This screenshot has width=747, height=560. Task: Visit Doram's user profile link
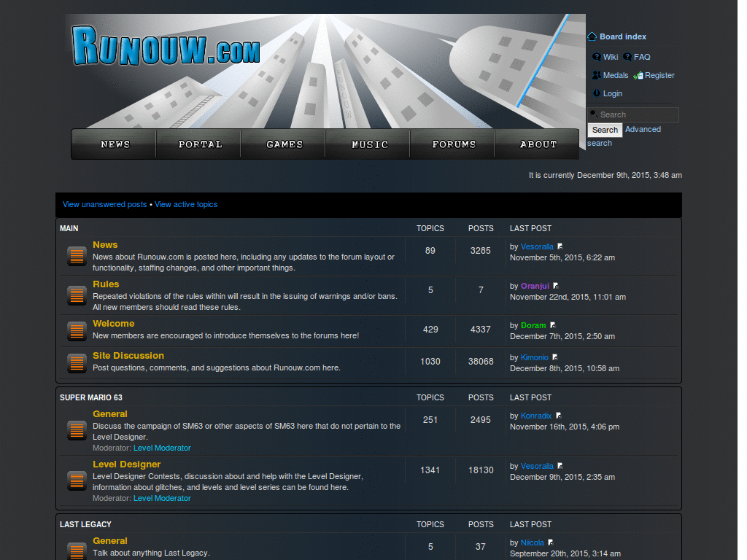point(533,326)
